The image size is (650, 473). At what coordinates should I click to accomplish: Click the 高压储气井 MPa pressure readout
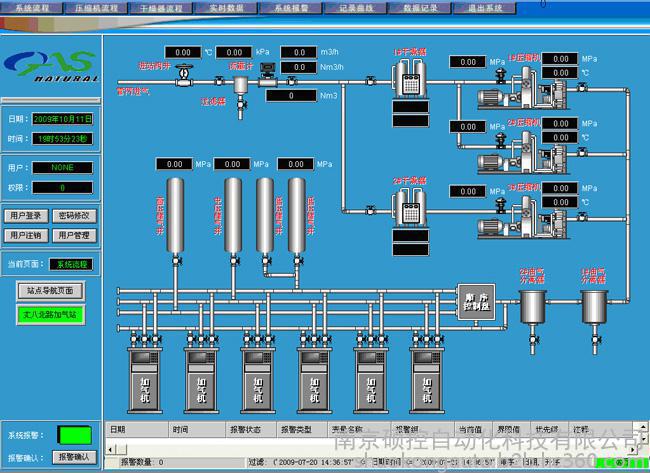[x=174, y=164]
